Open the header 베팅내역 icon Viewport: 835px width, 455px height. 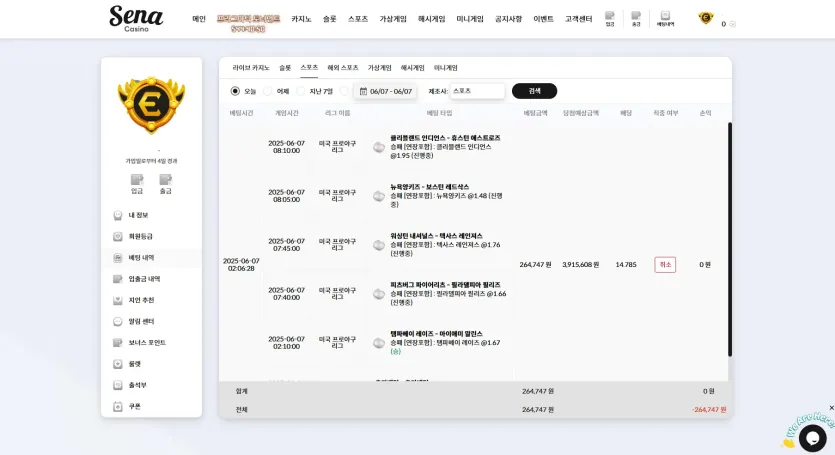[x=665, y=19]
